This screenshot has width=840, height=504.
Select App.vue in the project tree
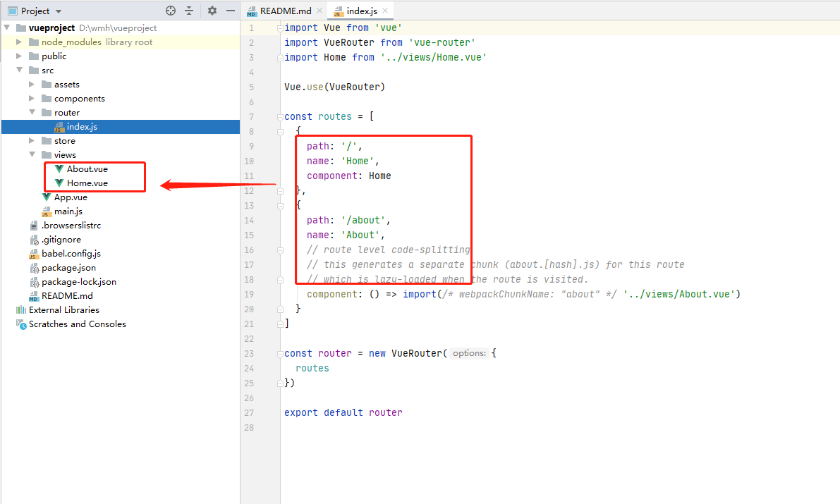71,197
